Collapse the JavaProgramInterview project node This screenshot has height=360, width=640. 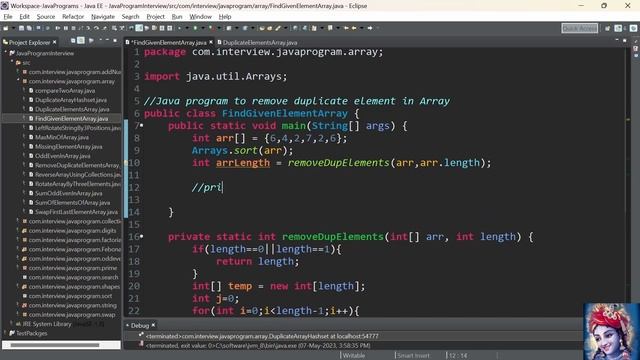[x=6, y=53]
